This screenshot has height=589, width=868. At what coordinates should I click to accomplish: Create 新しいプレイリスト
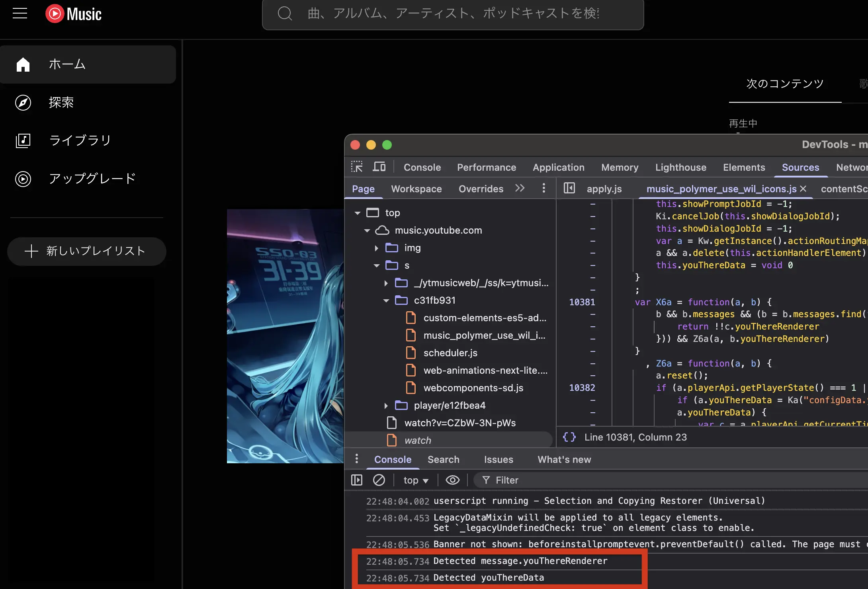pos(86,251)
